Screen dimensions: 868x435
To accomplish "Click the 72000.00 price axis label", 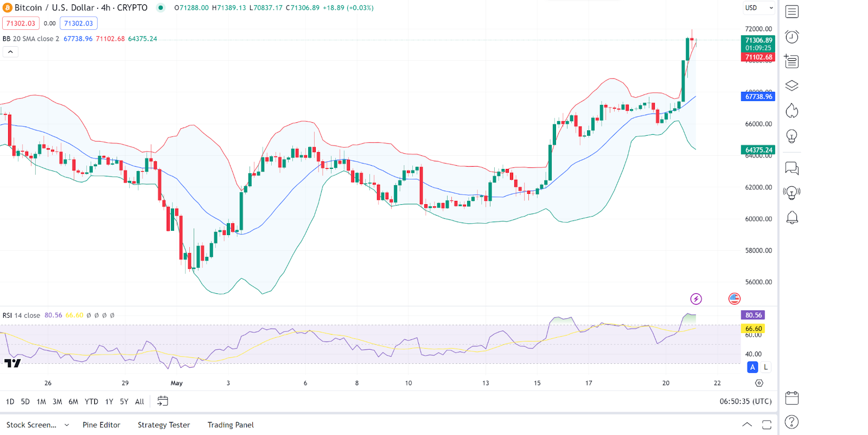I will click(x=758, y=29).
